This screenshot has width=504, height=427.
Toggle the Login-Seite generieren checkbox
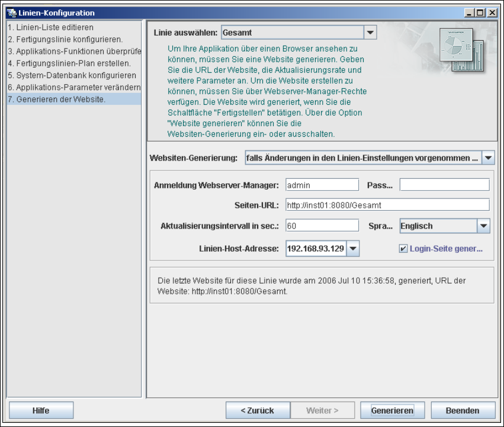pos(403,249)
